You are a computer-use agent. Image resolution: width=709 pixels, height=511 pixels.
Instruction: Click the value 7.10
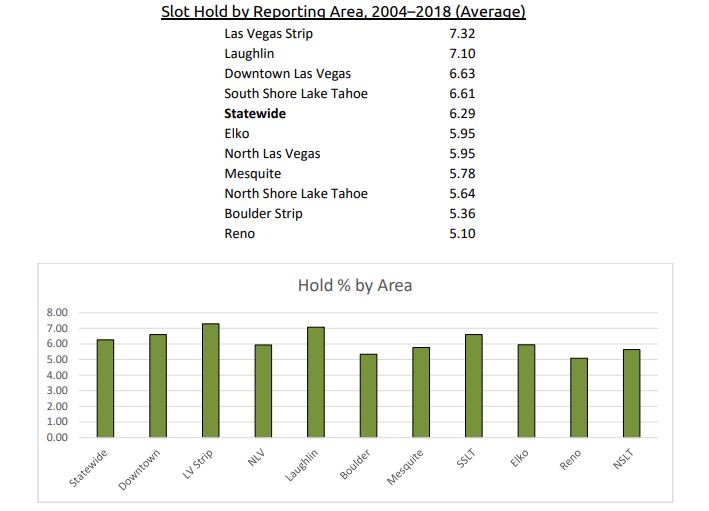pyautogui.click(x=462, y=53)
